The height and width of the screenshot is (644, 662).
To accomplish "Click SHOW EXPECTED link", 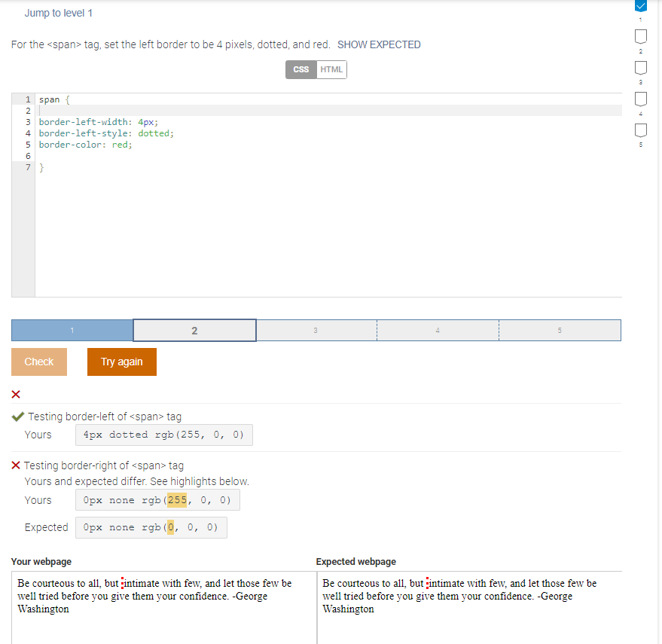I will tap(379, 44).
